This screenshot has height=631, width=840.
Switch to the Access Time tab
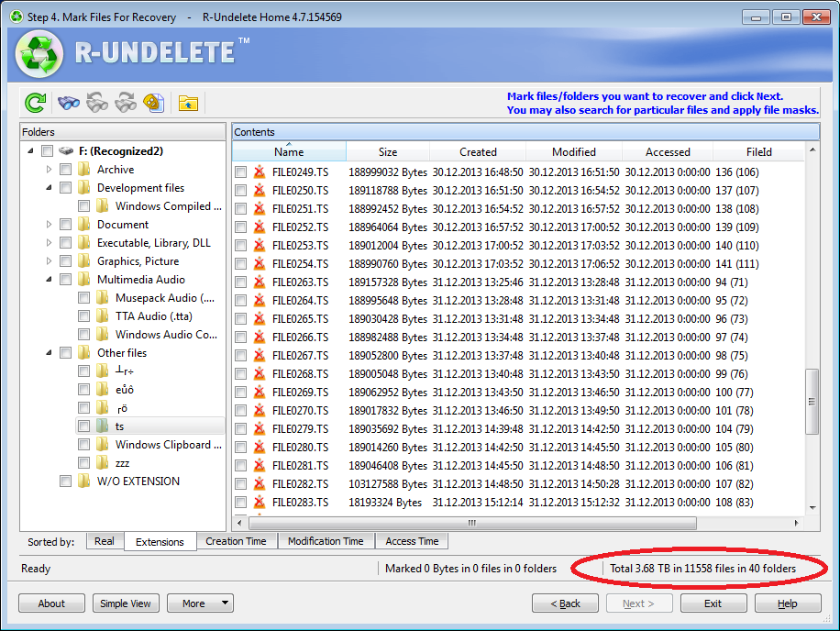point(412,541)
